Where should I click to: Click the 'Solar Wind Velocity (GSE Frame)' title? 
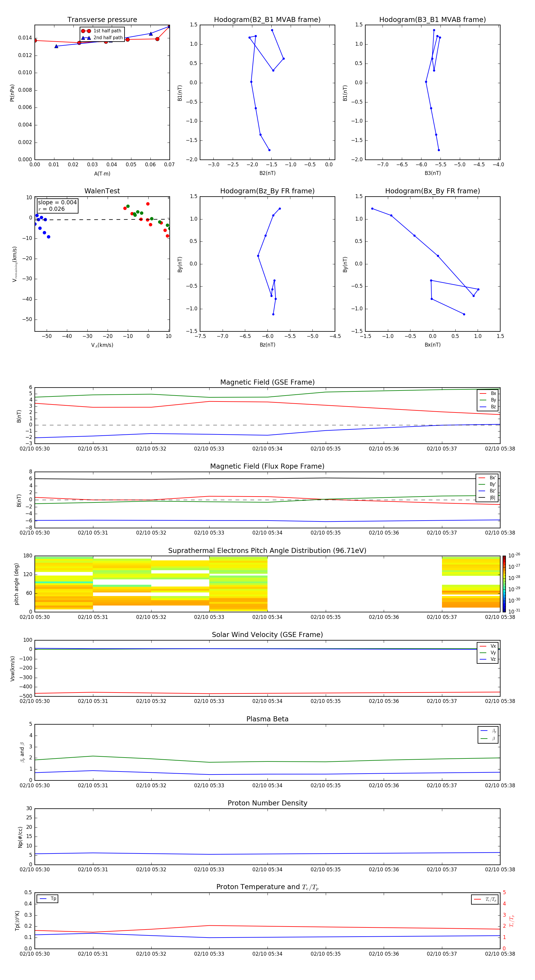267,635
